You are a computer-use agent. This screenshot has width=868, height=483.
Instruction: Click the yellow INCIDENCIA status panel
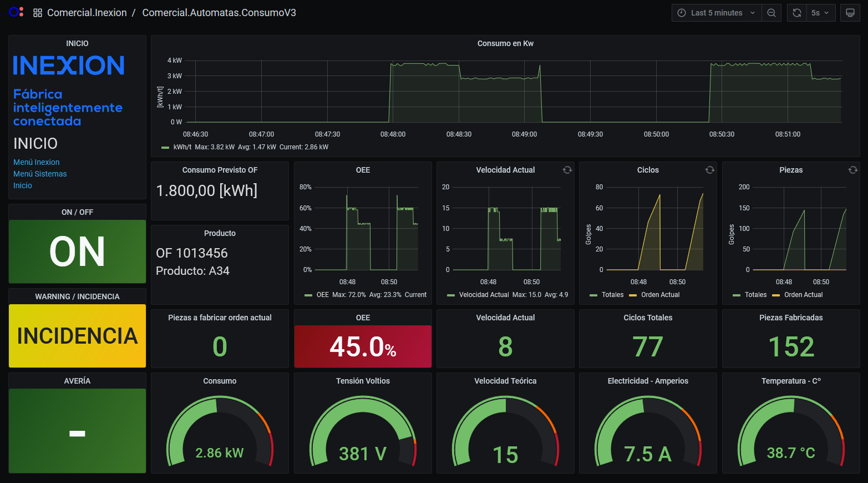pyautogui.click(x=77, y=336)
